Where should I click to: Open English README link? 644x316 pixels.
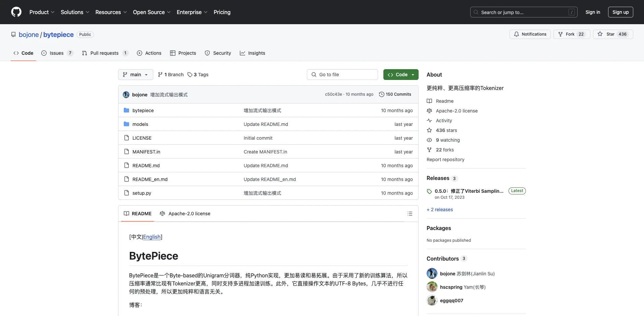(x=152, y=237)
